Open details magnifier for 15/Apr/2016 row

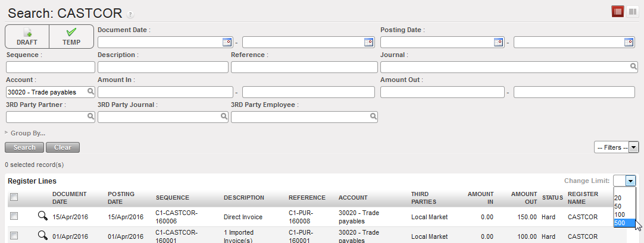[42, 217]
